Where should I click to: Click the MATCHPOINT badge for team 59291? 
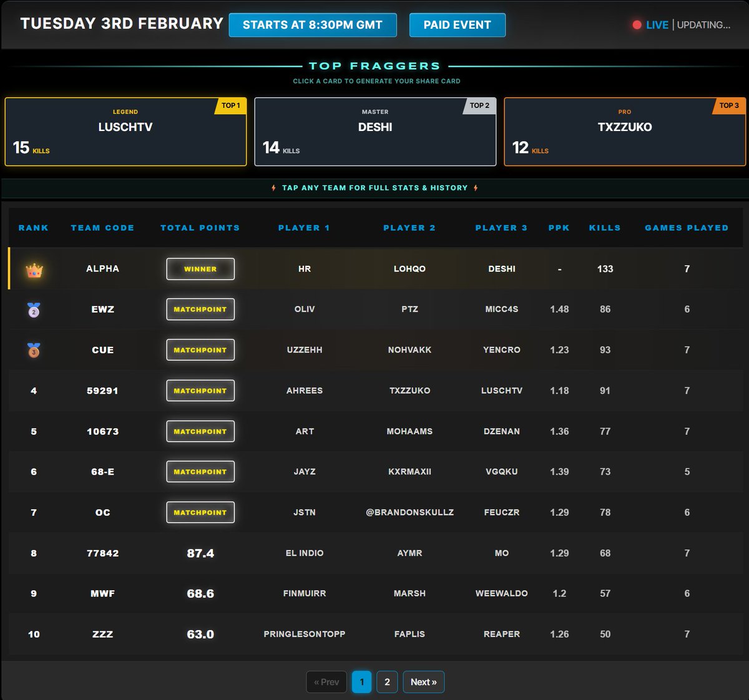pos(200,391)
